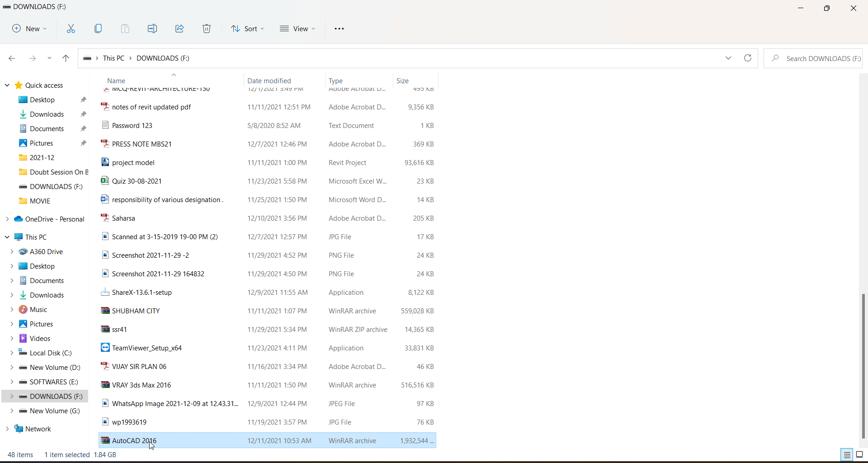Switch to details view icon in status bar
Viewport: 868px width, 463px height.
click(x=847, y=455)
